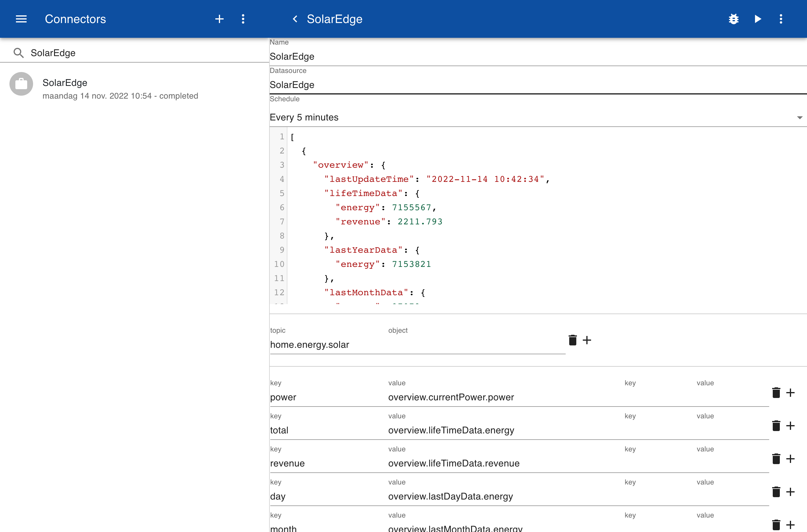Click the lastYearData line in JSON
This screenshot has width=807, height=532.
pos(372,250)
